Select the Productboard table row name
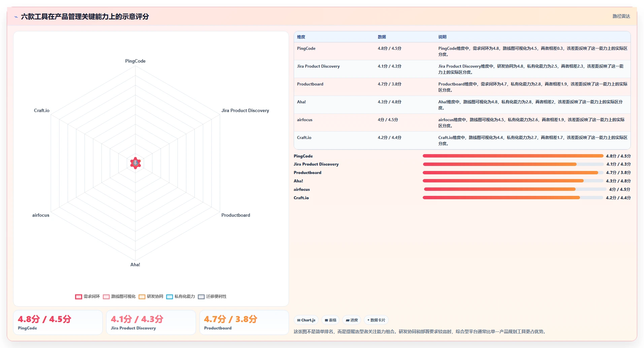This screenshot has height=348, width=644. [x=310, y=84]
